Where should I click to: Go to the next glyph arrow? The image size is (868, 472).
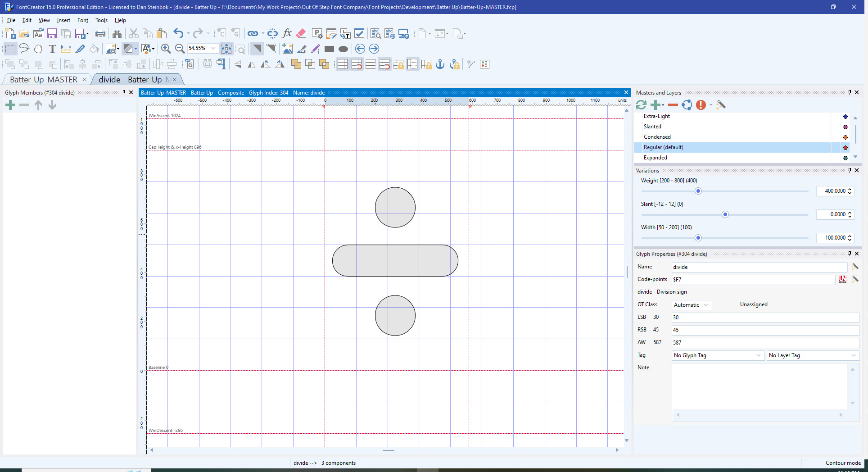coord(374,49)
